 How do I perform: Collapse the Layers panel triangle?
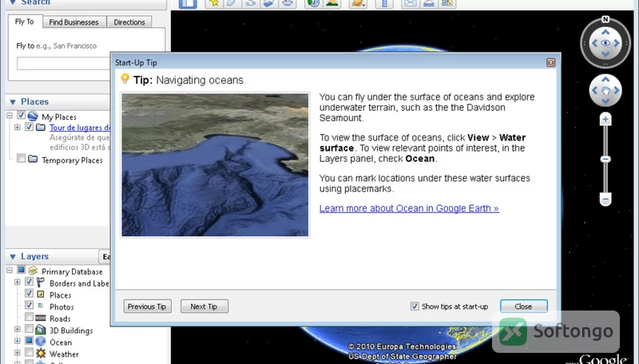(x=13, y=256)
